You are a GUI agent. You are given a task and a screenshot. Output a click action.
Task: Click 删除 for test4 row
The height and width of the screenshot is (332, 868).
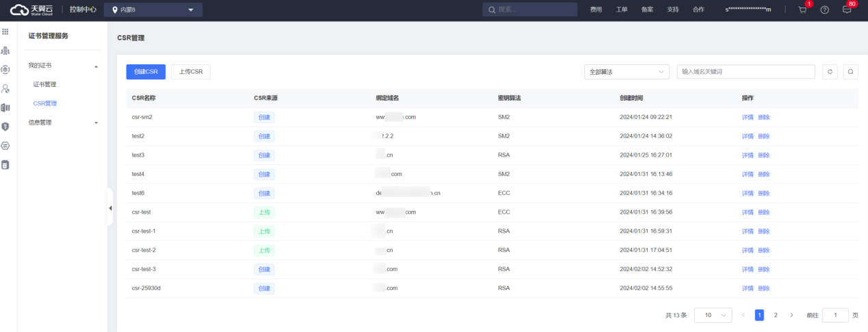tap(763, 174)
